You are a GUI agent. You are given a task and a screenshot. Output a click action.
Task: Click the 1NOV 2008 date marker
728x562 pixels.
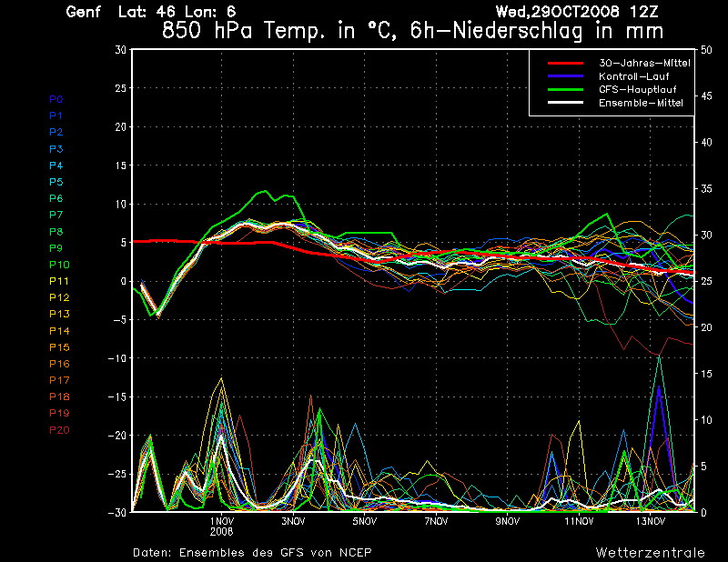tap(221, 527)
